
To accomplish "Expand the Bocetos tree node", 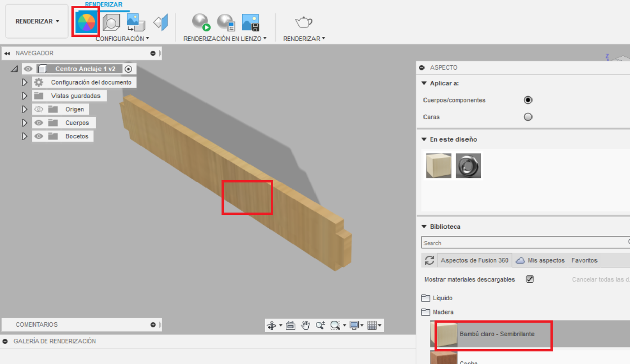I will pos(25,136).
